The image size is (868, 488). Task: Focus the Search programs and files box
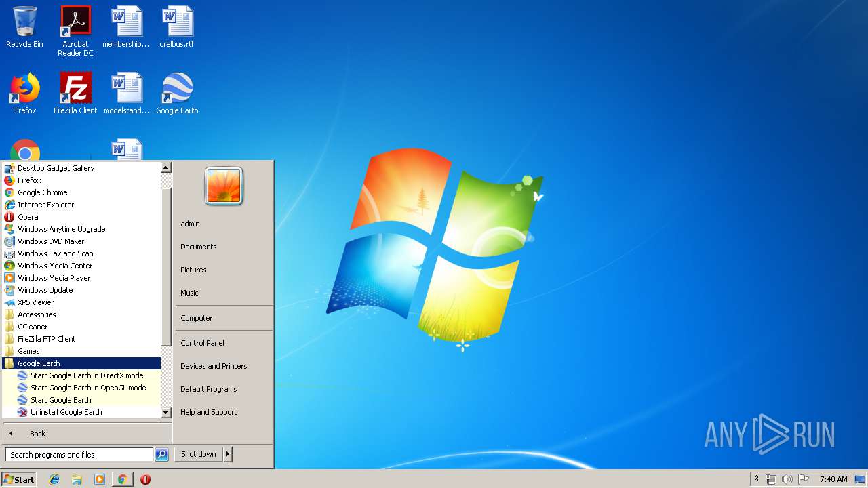tap(79, 455)
